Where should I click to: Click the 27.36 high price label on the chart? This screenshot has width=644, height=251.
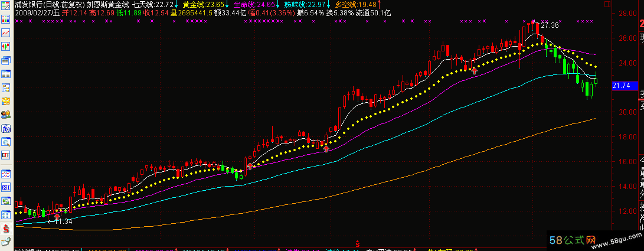pos(550,25)
